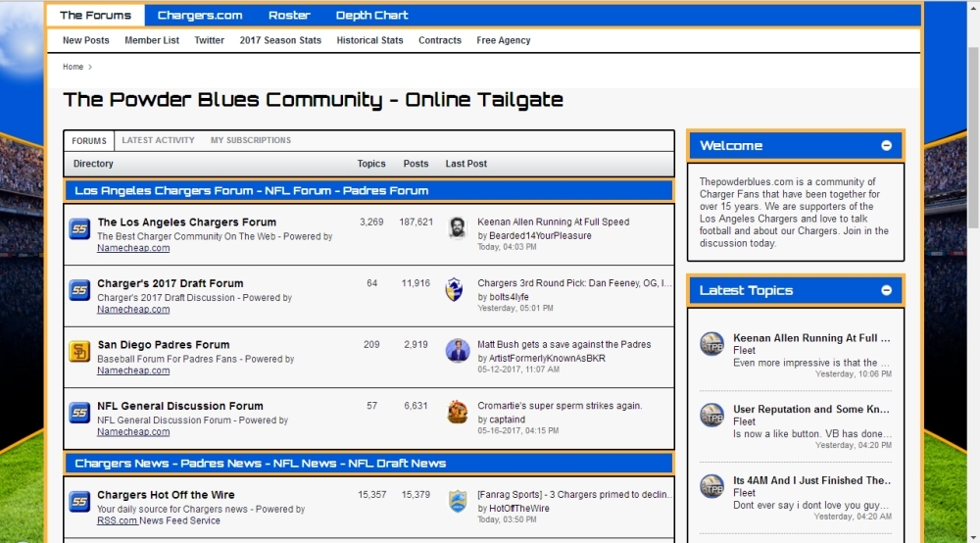Open Chargers News category header

tap(260, 463)
